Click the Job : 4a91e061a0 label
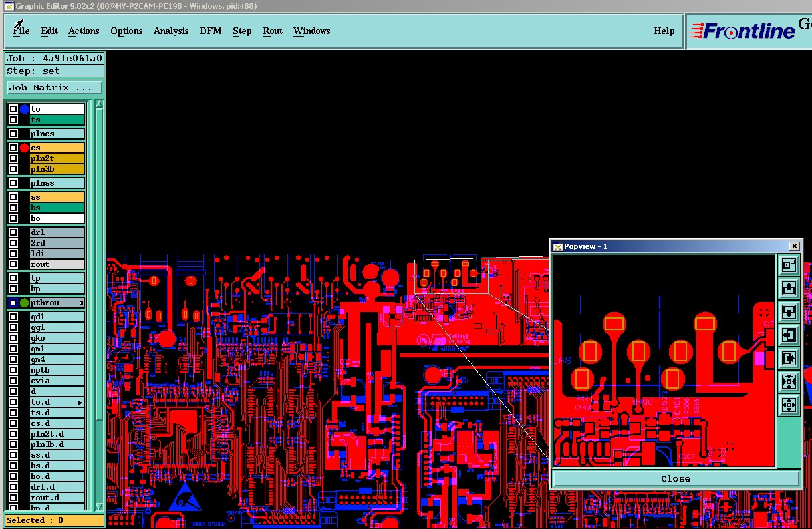Image resolution: width=812 pixels, height=529 pixels. (x=55, y=58)
